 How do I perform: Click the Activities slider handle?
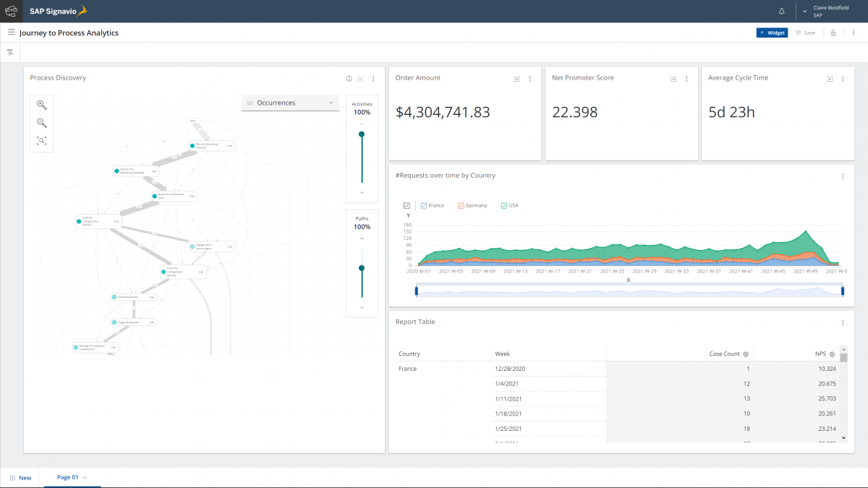coord(362,134)
